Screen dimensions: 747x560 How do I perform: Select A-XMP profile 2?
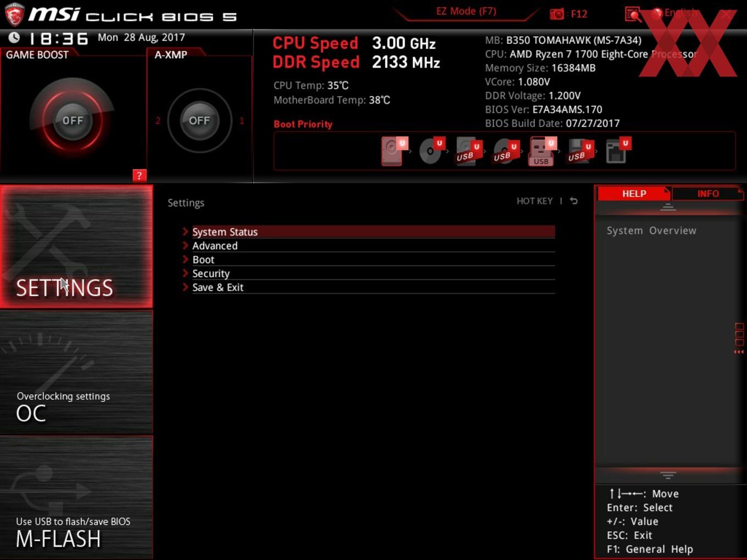pyautogui.click(x=158, y=120)
